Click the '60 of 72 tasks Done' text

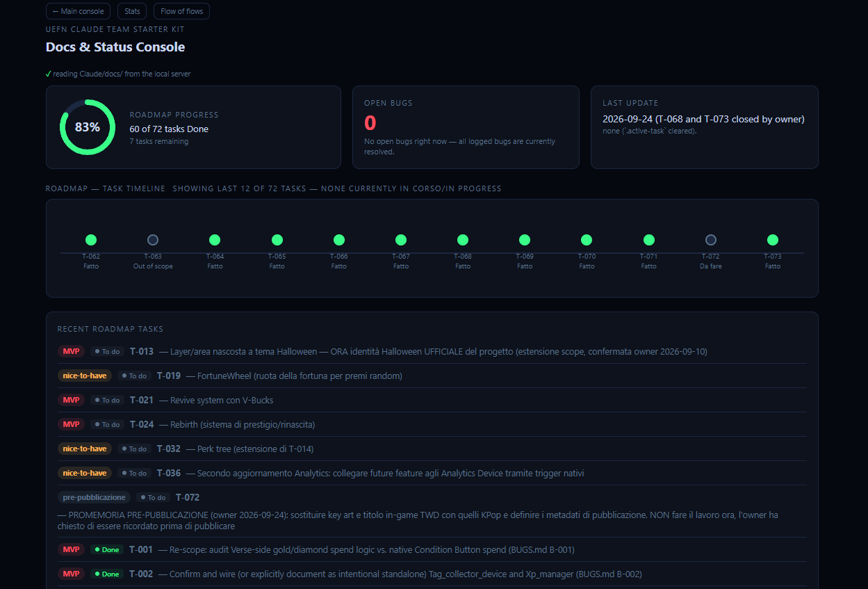(x=169, y=129)
